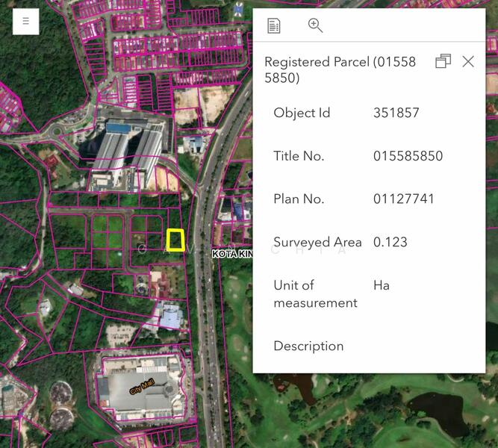Open the hamburger menu button
This screenshot has height=448, width=498.
click(x=25, y=22)
